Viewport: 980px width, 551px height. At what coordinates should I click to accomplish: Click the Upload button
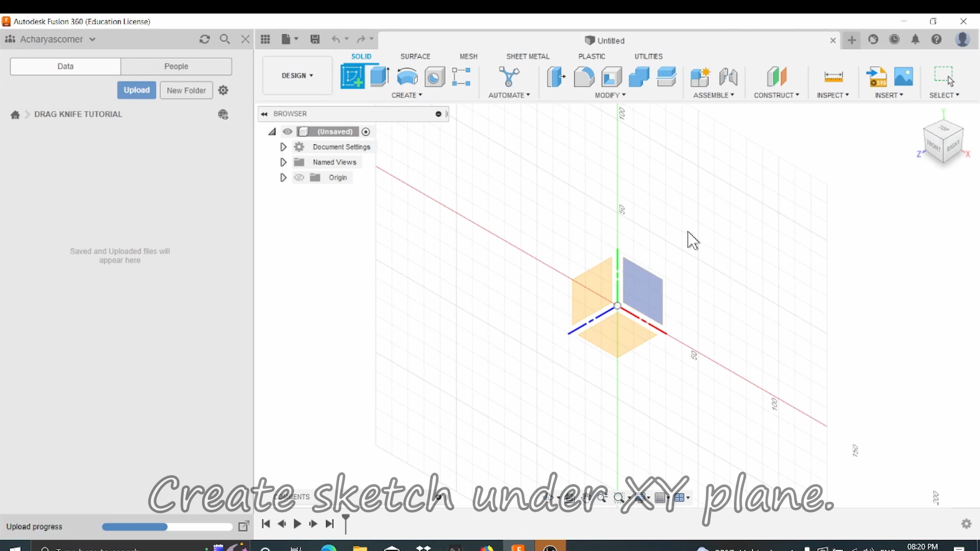(137, 89)
